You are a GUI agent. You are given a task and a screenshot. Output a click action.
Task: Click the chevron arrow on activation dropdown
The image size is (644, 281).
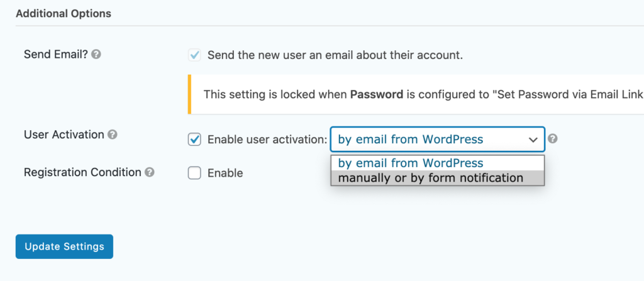pyautogui.click(x=533, y=140)
